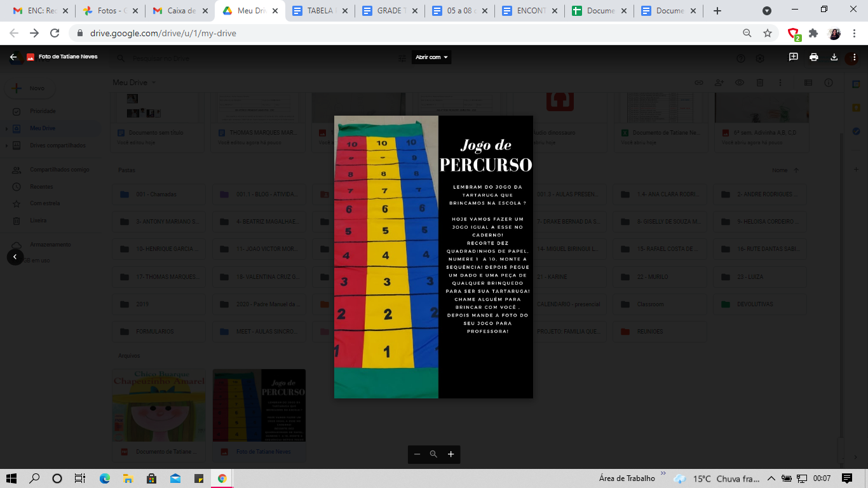Close the preview with the back arrow
The image size is (868, 488).
(x=13, y=57)
